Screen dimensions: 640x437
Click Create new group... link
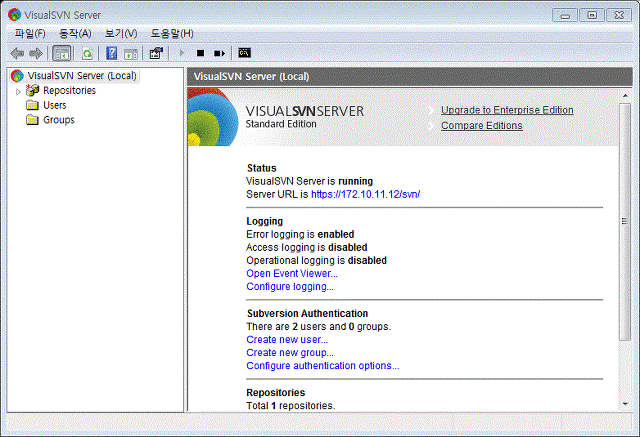pyautogui.click(x=290, y=353)
